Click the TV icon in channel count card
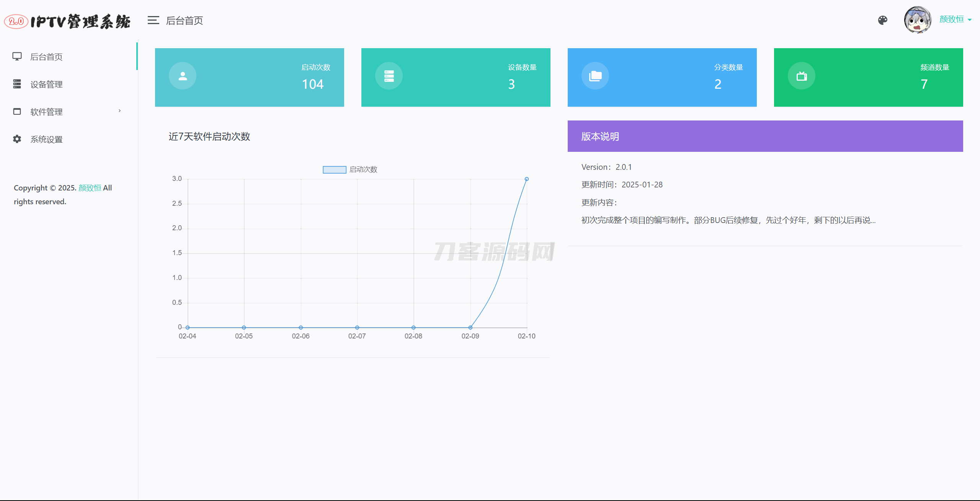The width and height of the screenshot is (980, 501). (x=802, y=76)
